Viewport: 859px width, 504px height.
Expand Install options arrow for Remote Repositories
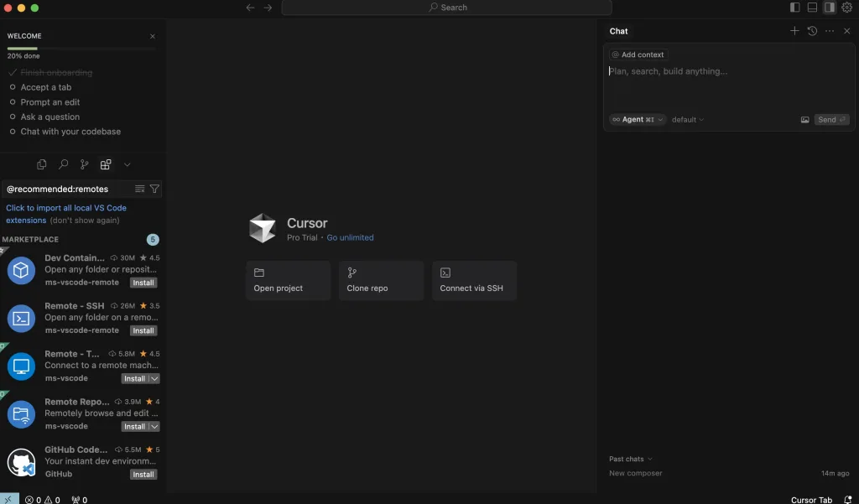point(154,427)
